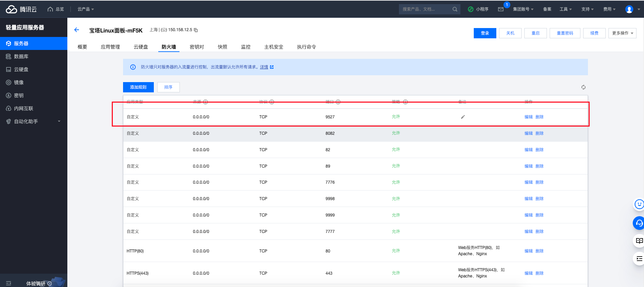Show 端口 column help icon

[338, 102]
